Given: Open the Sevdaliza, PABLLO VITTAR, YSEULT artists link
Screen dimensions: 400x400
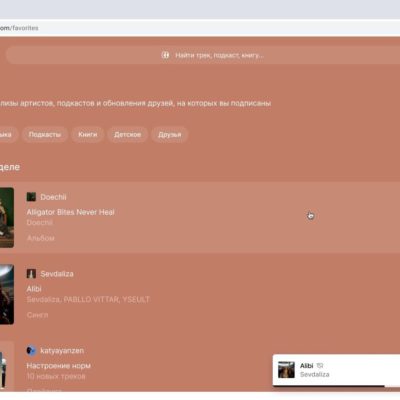Looking at the screenshot, I should coord(88,299).
